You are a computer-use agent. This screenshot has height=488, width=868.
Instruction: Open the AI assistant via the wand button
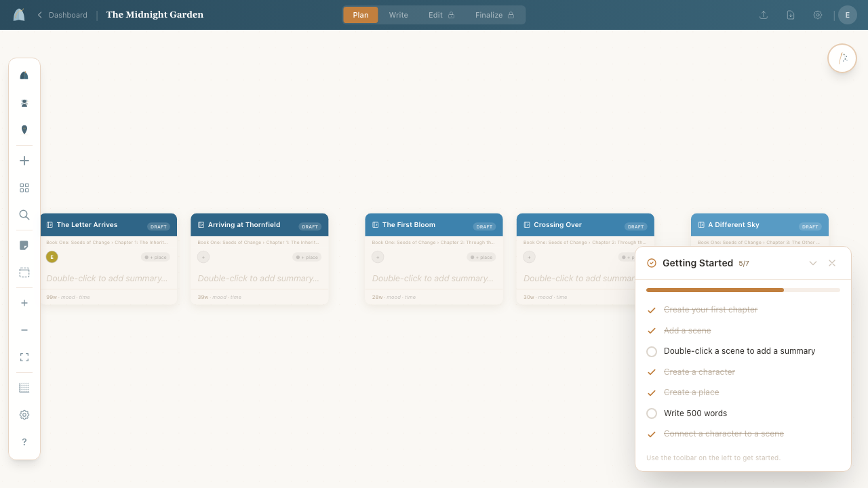pyautogui.click(x=842, y=58)
